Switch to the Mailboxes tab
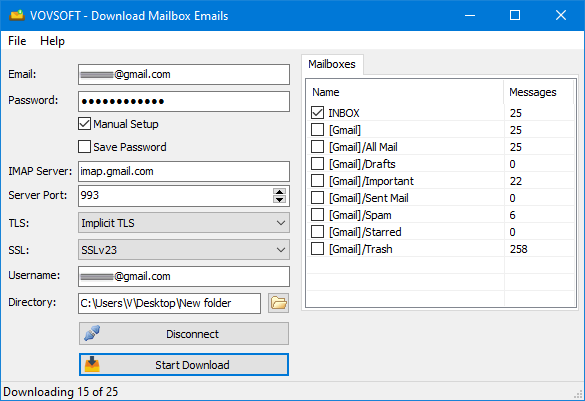The height and width of the screenshot is (401, 585). click(332, 64)
